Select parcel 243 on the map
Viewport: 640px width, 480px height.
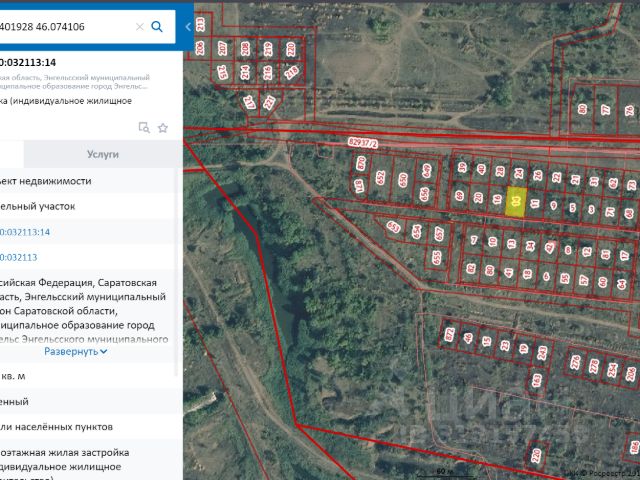click(542, 353)
